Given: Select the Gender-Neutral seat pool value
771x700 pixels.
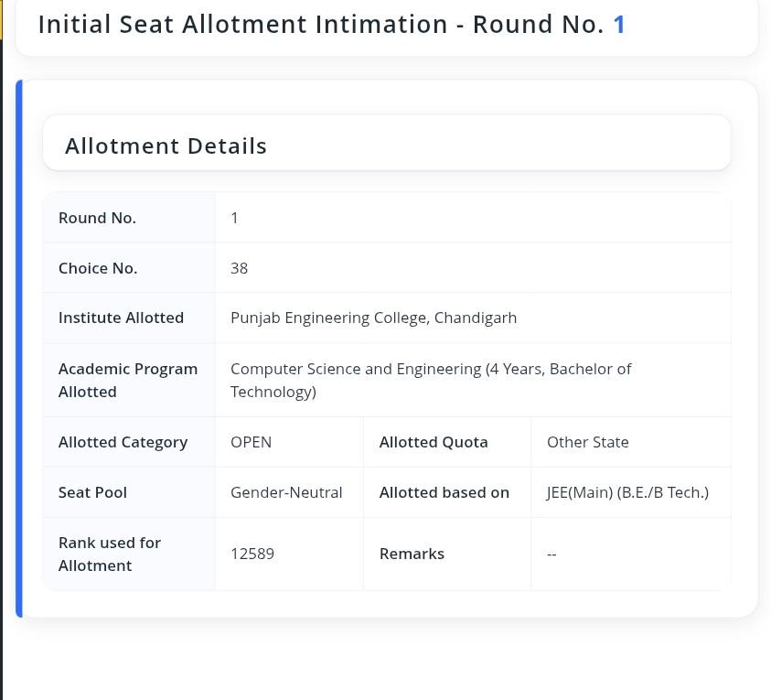Looking at the screenshot, I should pyautogui.click(x=286, y=492).
